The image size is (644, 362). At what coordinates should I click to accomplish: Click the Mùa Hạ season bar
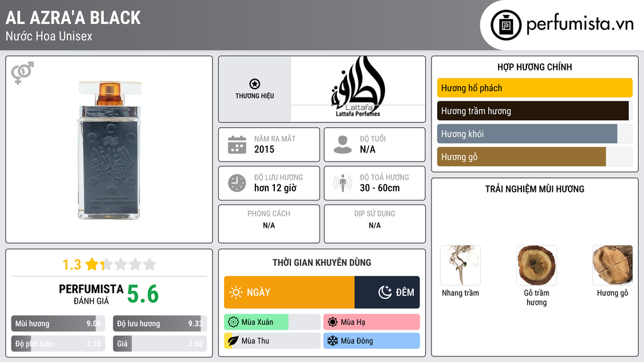pos(371,322)
